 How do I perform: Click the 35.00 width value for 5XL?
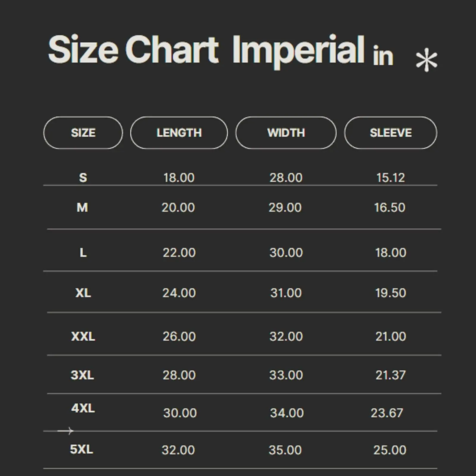pyautogui.click(x=285, y=450)
